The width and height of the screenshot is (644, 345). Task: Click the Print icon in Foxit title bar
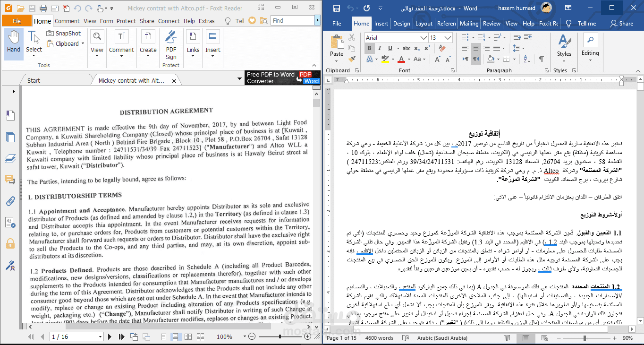tap(43, 8)
